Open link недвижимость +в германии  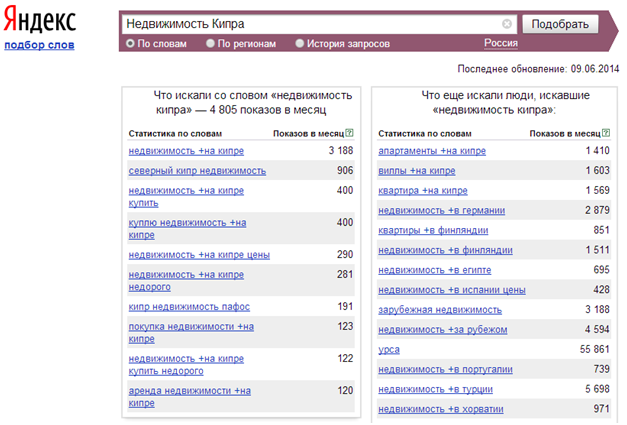(441, 211)
